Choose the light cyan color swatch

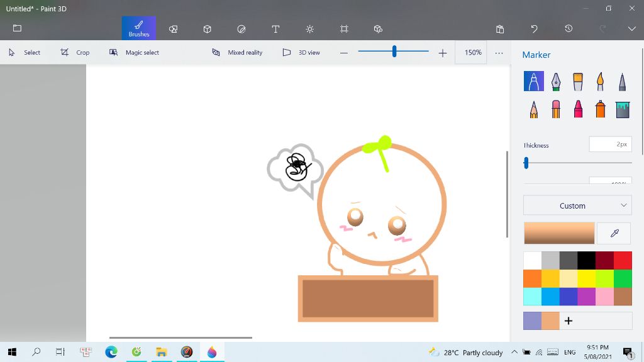[x=532, y=297]
